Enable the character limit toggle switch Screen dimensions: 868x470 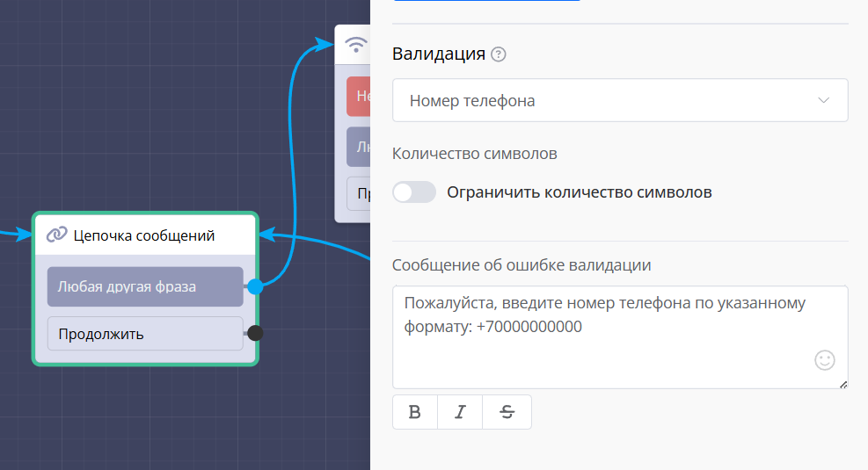click(x=414, y=192)
